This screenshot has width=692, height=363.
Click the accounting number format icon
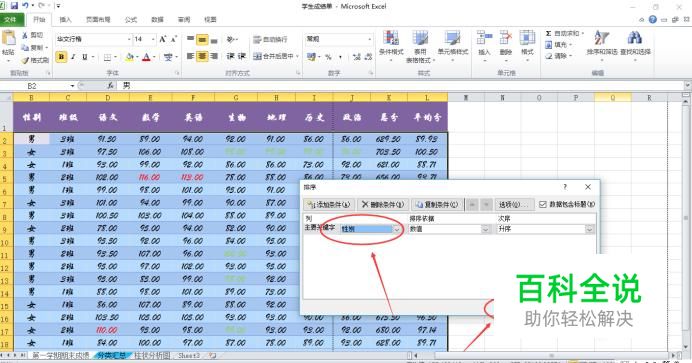click(x=312, y=57)
